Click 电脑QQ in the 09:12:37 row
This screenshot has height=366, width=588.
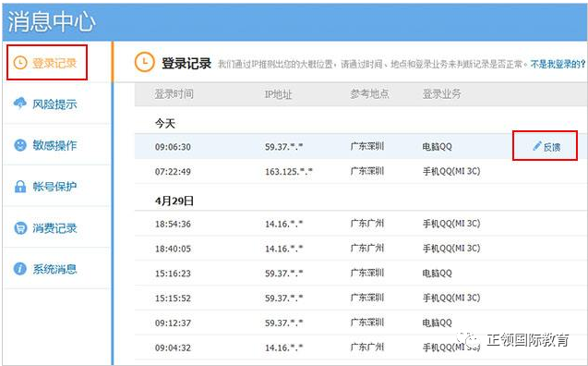tap(438, 323)
